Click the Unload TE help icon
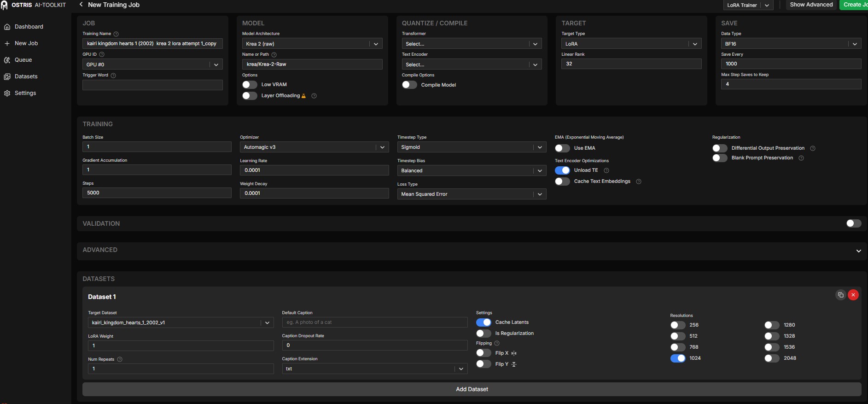868x404 pixels. click(606, 170)
